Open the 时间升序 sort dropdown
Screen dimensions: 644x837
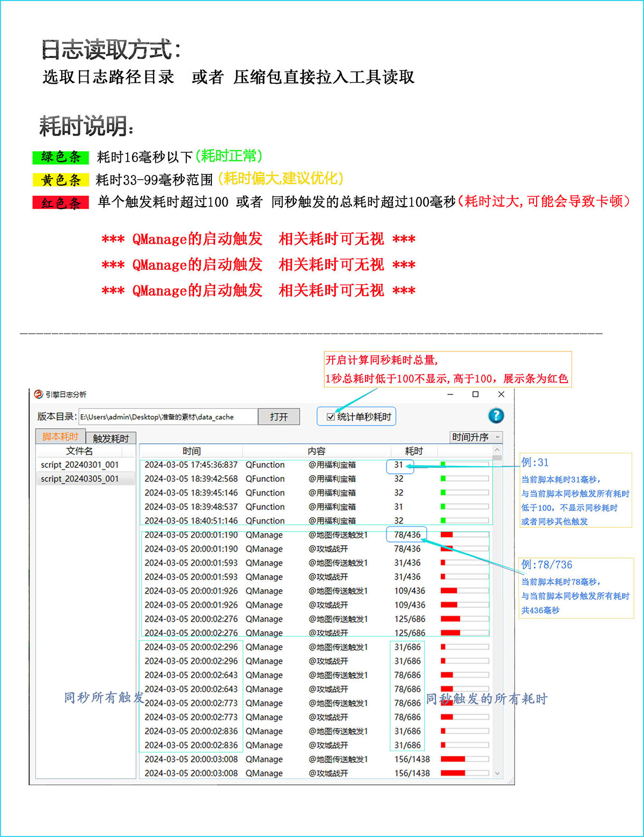pos(475,437)
